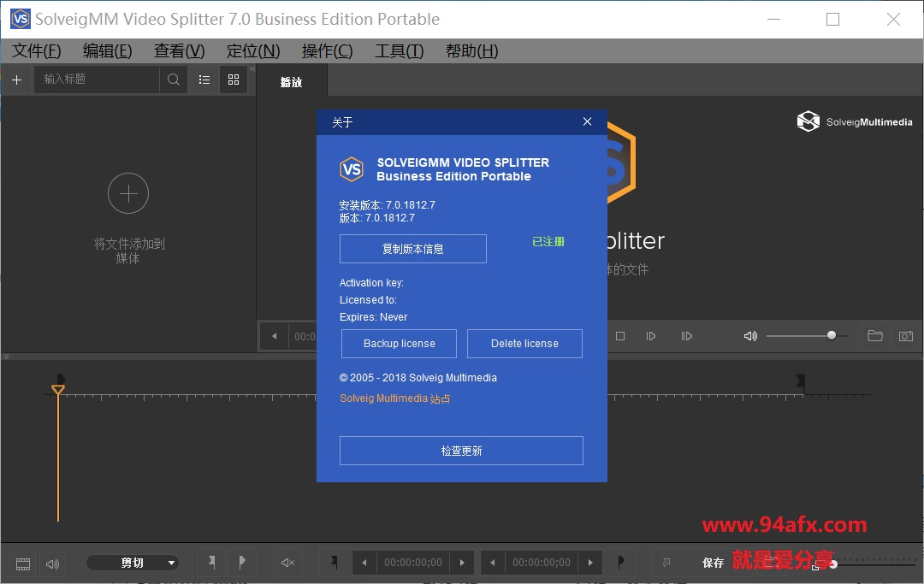This screenshot has width=924, height=584.
Task: Open the 帮助(H) menu
Action: [x=472, y=51]
